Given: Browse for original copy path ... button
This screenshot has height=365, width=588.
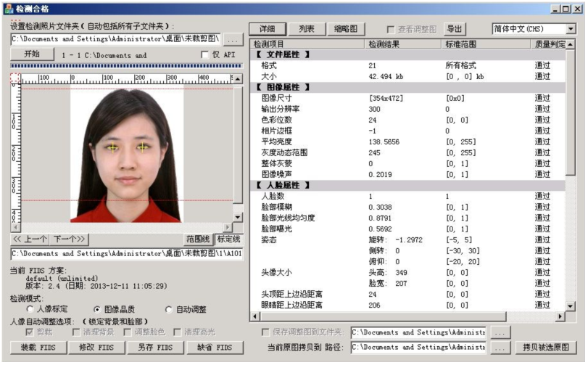Looking at the screenshot, I should (x=500, y=348).
